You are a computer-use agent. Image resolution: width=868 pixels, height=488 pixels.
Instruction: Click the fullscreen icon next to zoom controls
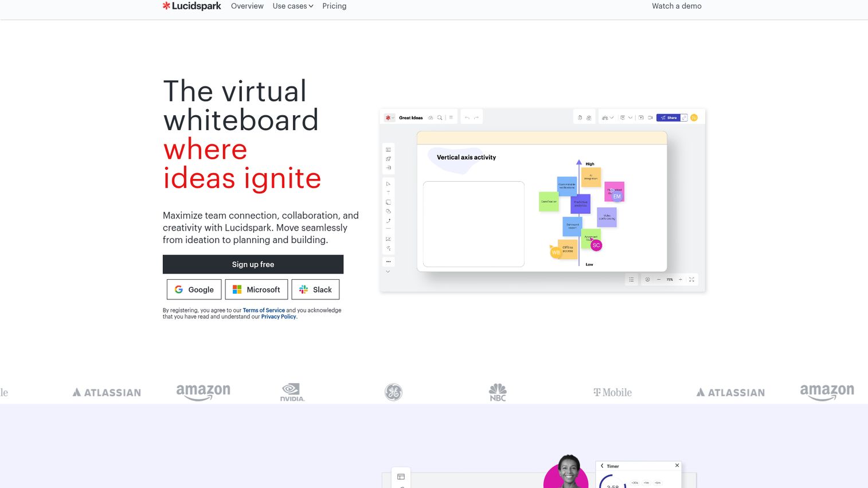(x=691, y=279)
